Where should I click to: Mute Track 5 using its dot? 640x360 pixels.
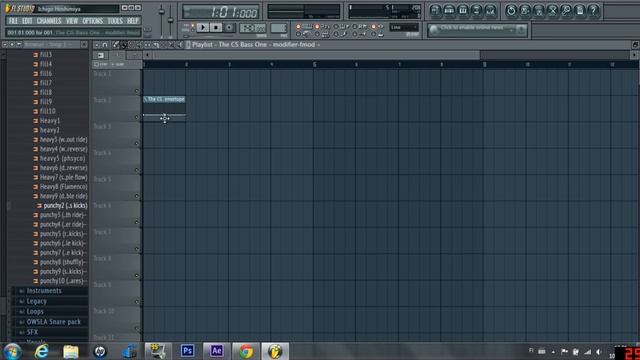click(x=137, y=196)
